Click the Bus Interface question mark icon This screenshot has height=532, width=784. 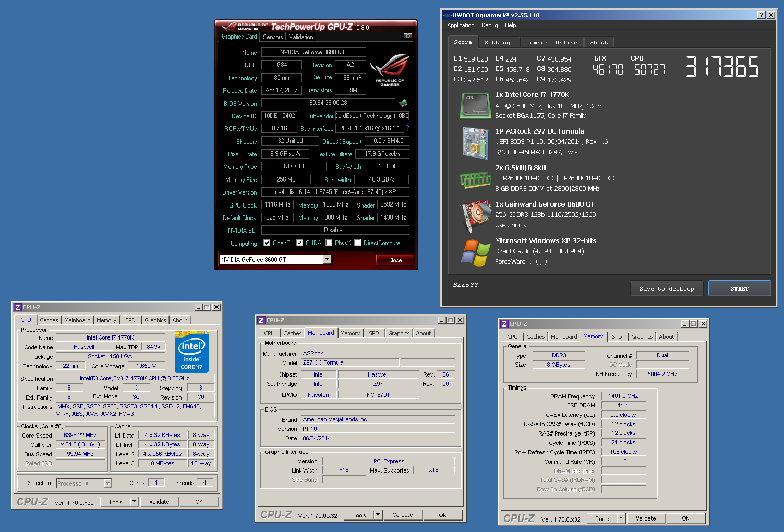click(x=407, y=128)
